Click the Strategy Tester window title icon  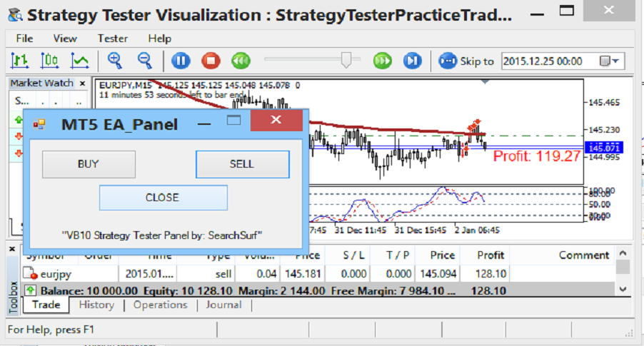[16, 15]
